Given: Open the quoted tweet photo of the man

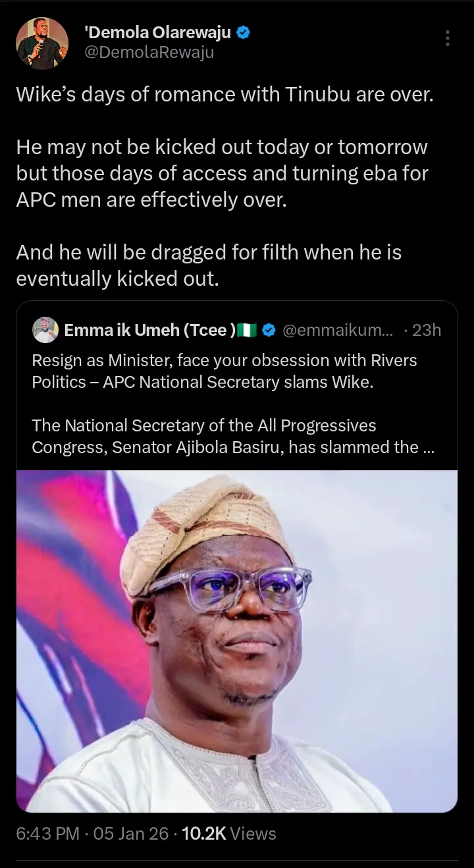Looking at the screenshot, I should point(237,640).
